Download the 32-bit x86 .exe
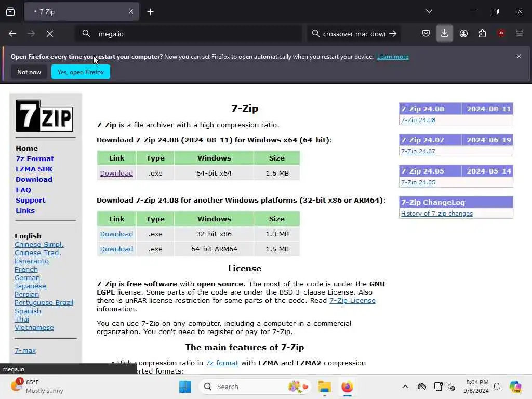This screenshot has width=532, height=399. (116, 234)
